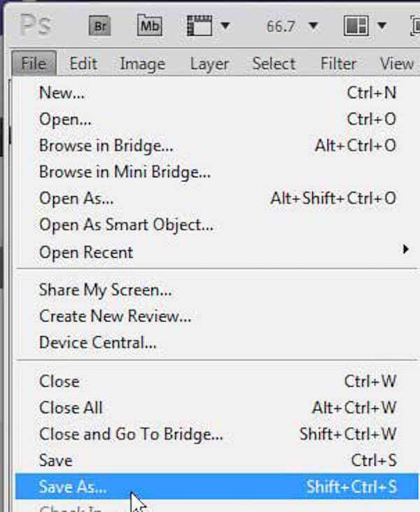Click the Photoshop Ps logo icon
Image resolution: width=420 pixels, height=512 pixels.
pyautogui.click(x=36, y=26)
